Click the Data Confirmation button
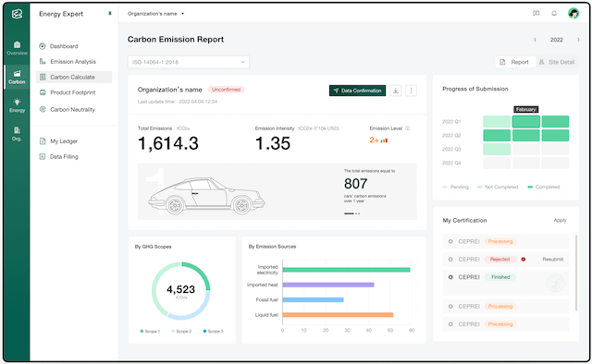 click(x=357, y=91)
